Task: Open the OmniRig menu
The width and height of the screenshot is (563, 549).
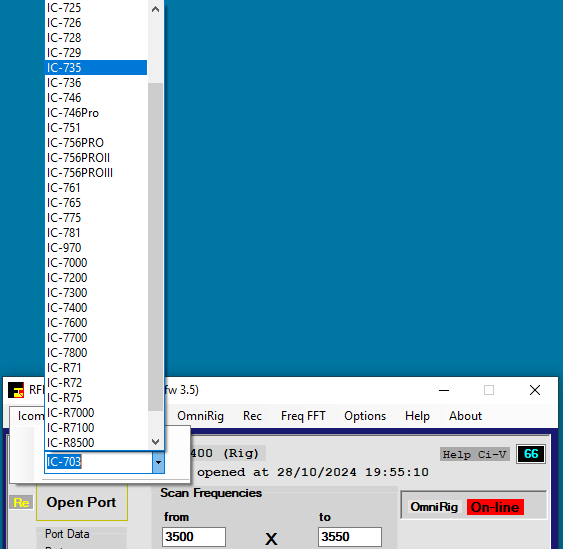Action: tap(200, 416)
